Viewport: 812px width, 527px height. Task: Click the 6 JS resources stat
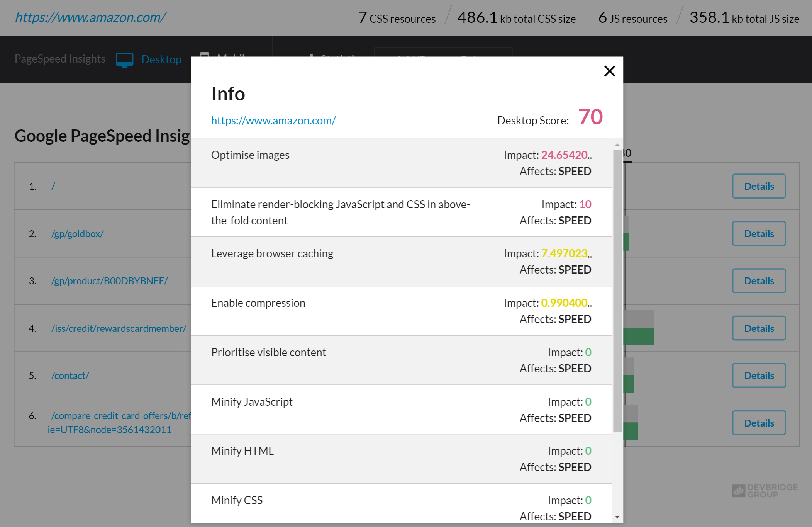click(632, 18)
